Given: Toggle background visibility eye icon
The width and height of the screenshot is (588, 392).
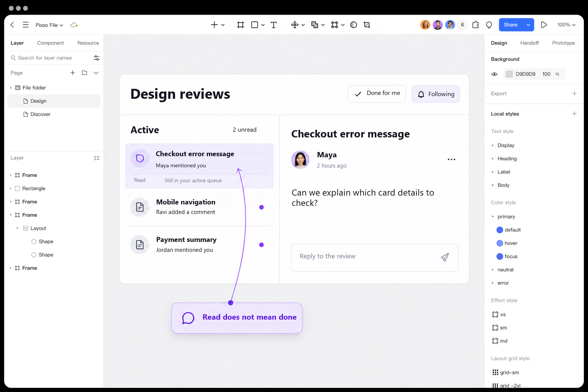Looking at the screenshot, I should pos(494,74).
